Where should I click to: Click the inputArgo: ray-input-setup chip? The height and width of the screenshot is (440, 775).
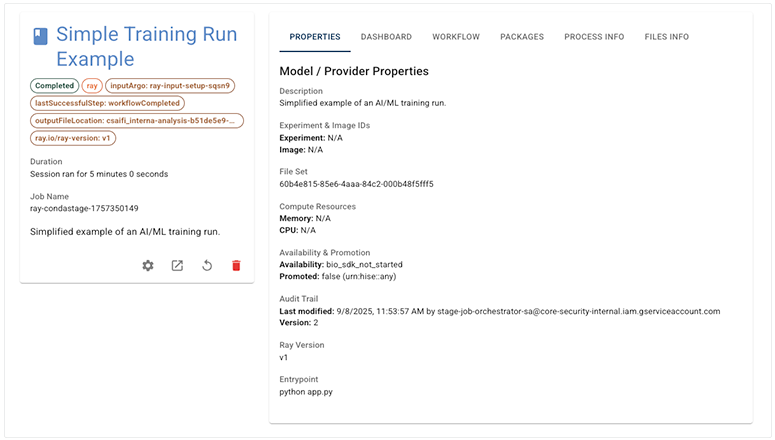(x=170, y=86)
